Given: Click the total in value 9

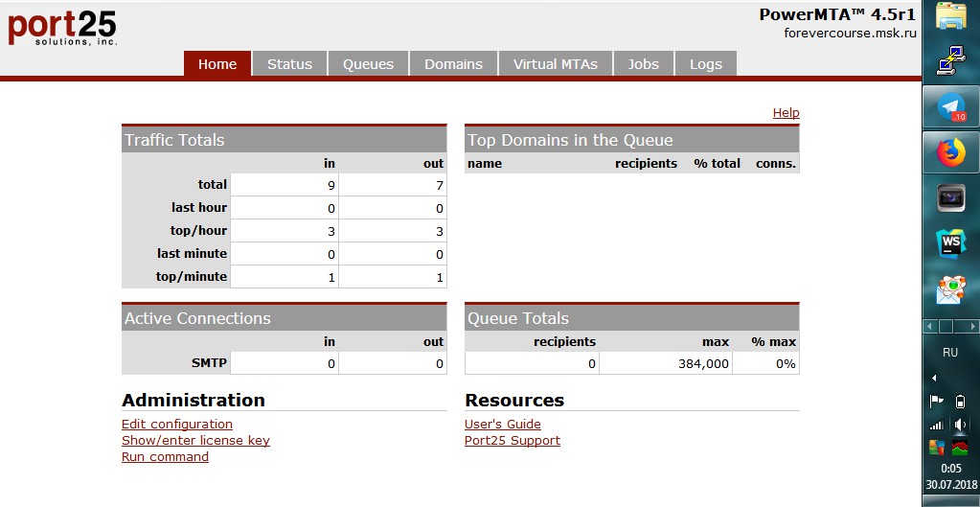Looking at the screenshot, I should point(331,185).
